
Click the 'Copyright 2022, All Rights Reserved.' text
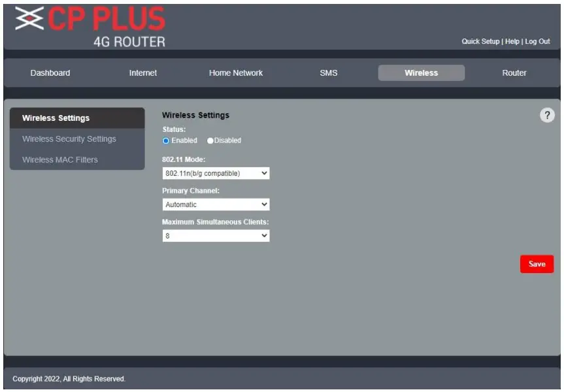(69, 379)
